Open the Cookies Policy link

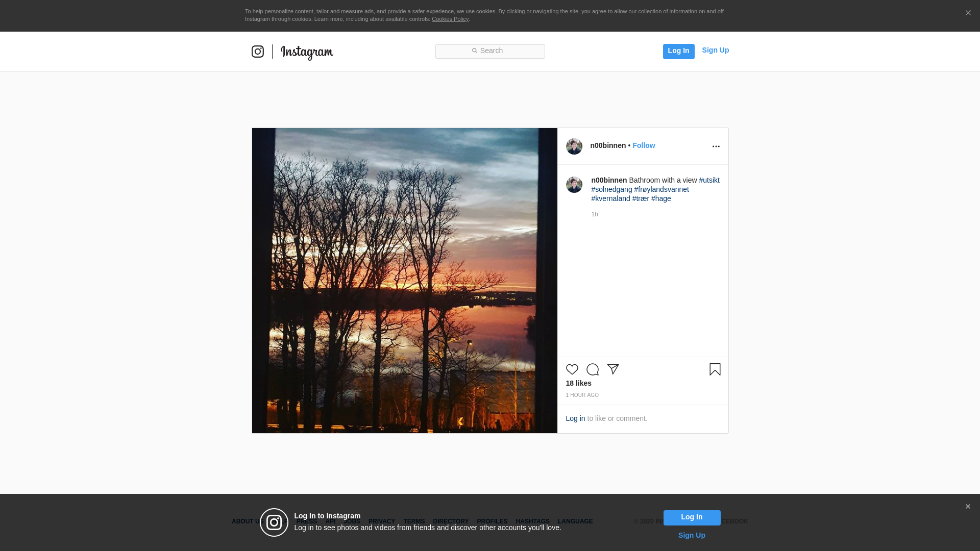point(450,19)
